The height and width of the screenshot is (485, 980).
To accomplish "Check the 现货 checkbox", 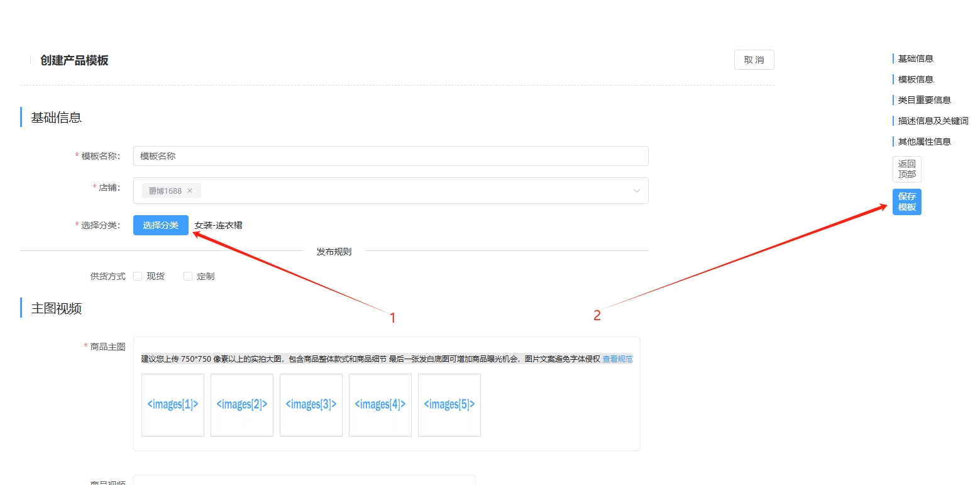I will tap(138, 276).
